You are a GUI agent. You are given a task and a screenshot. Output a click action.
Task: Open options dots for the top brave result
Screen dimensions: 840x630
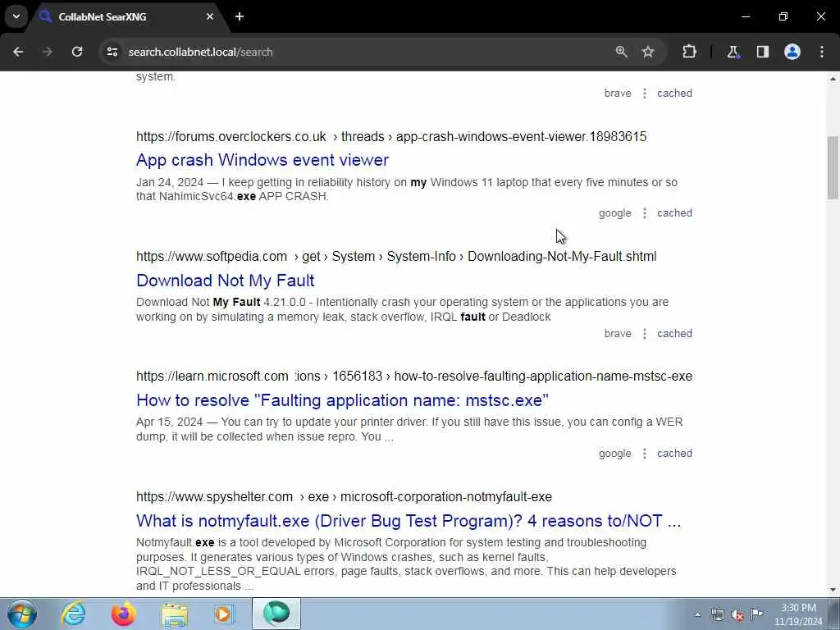click(x=645, y=94)
